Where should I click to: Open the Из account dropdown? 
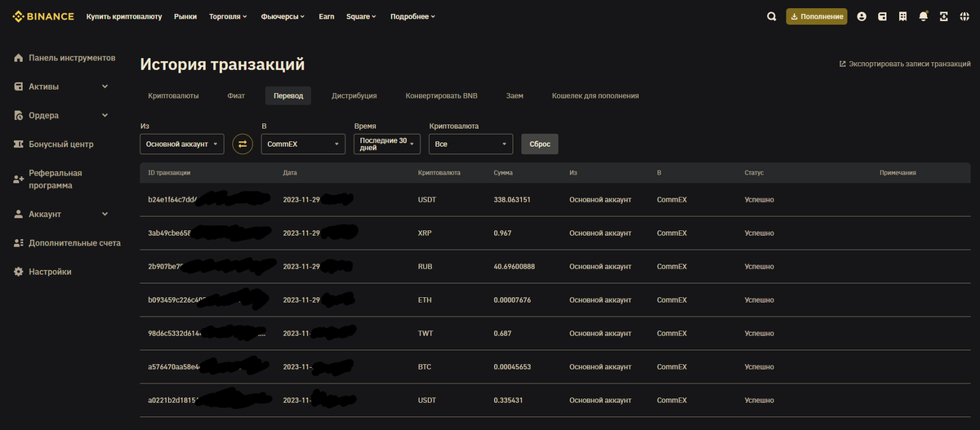[182, 144]
